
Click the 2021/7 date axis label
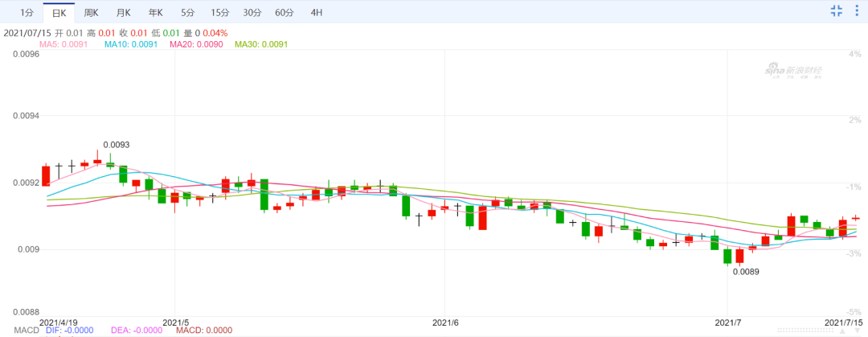727,322
